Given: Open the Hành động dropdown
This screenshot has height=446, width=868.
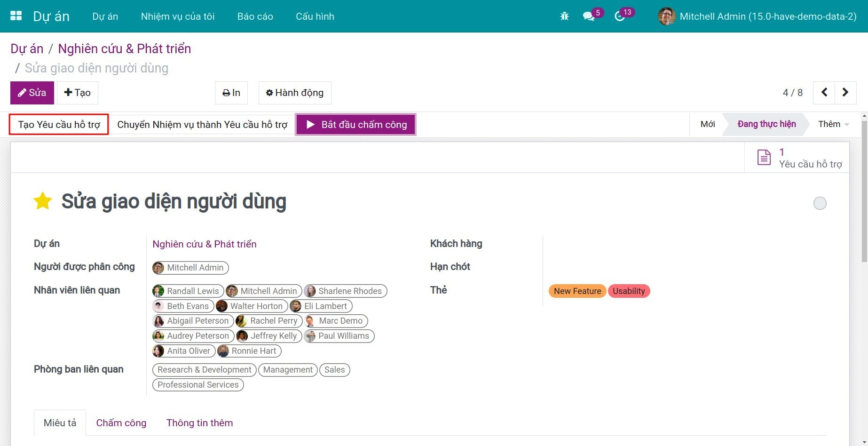Looking at the screenshot, I should 295,93.
